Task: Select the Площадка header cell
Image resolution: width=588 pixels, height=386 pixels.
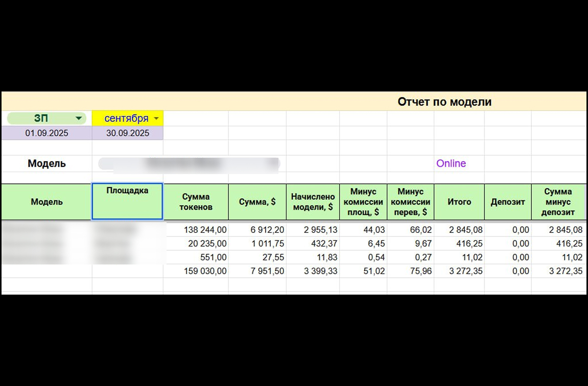Action: click(127, 201)
